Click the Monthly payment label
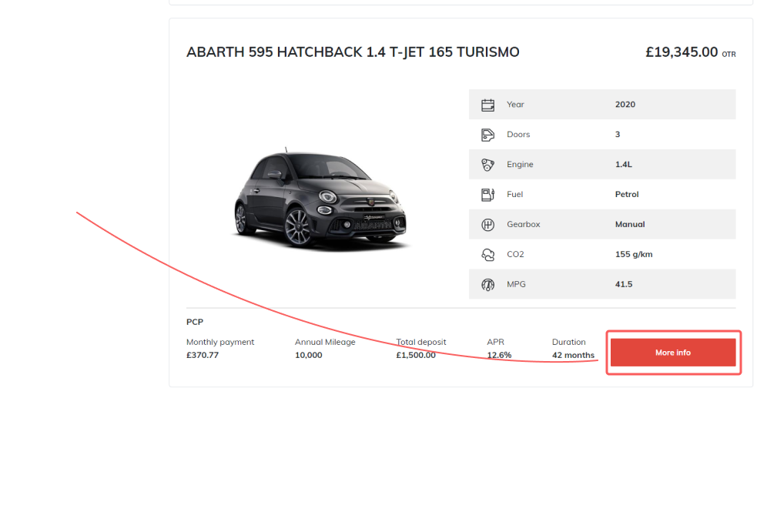This screenshot has width=767, height=532. click(x=220, y=343)
